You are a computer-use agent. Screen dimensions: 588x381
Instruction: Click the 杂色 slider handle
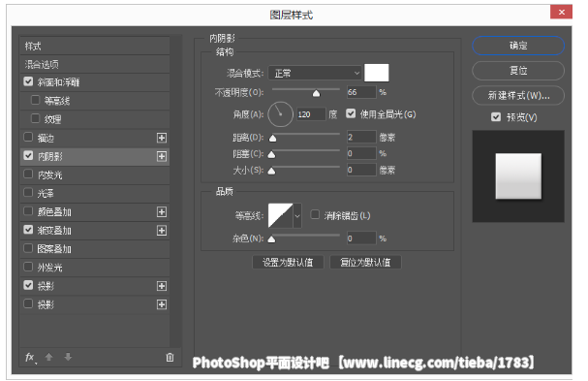(x=272, y=238)
